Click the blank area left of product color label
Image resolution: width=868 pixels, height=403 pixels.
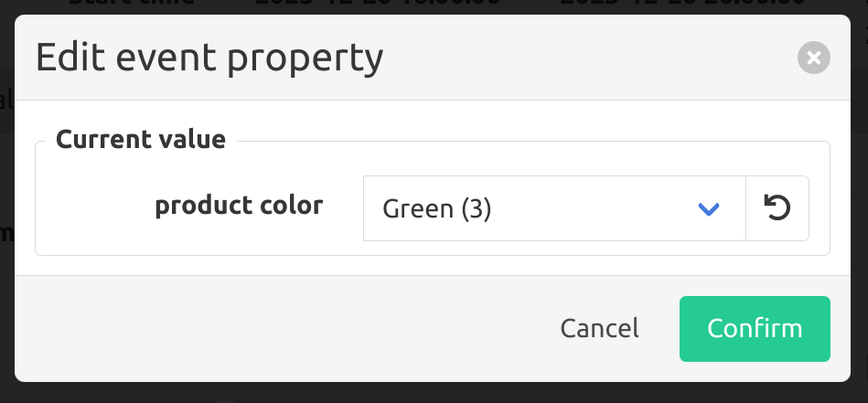click(94, 207)
